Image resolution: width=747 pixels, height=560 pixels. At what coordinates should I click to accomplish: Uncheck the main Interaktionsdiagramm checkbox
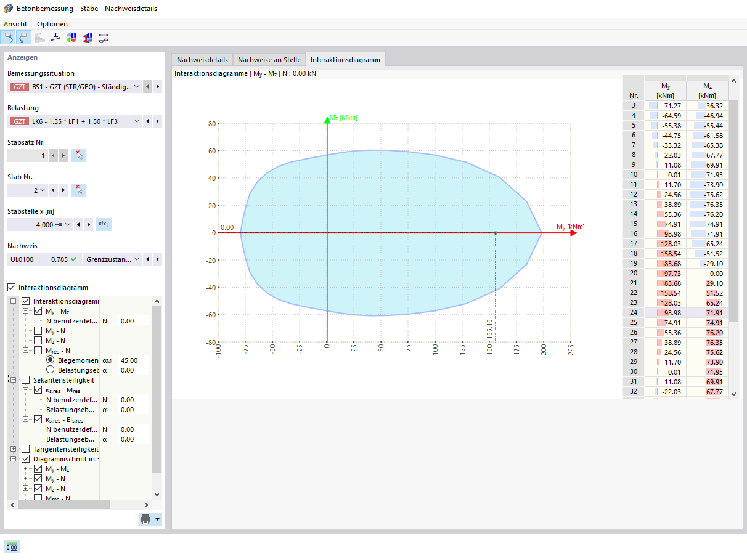point(12,288)
